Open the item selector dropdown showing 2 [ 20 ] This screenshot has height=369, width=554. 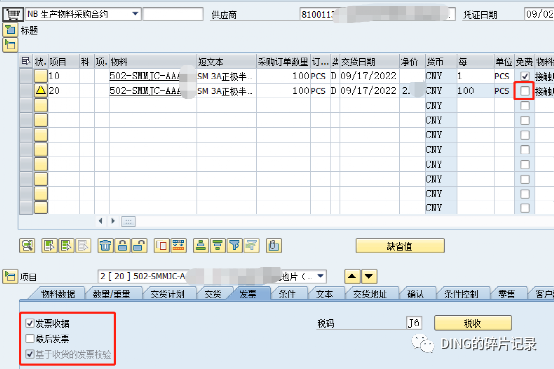(320, 276)
